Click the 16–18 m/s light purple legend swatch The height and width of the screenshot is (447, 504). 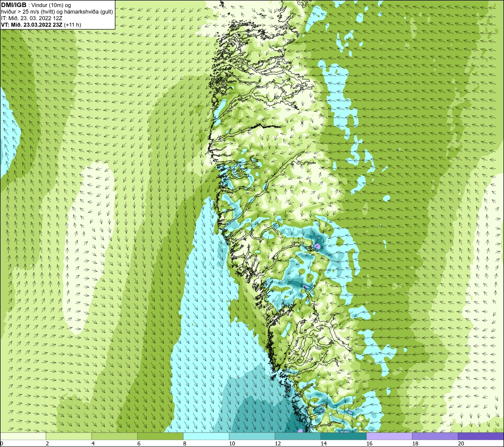tap(389, 436)
